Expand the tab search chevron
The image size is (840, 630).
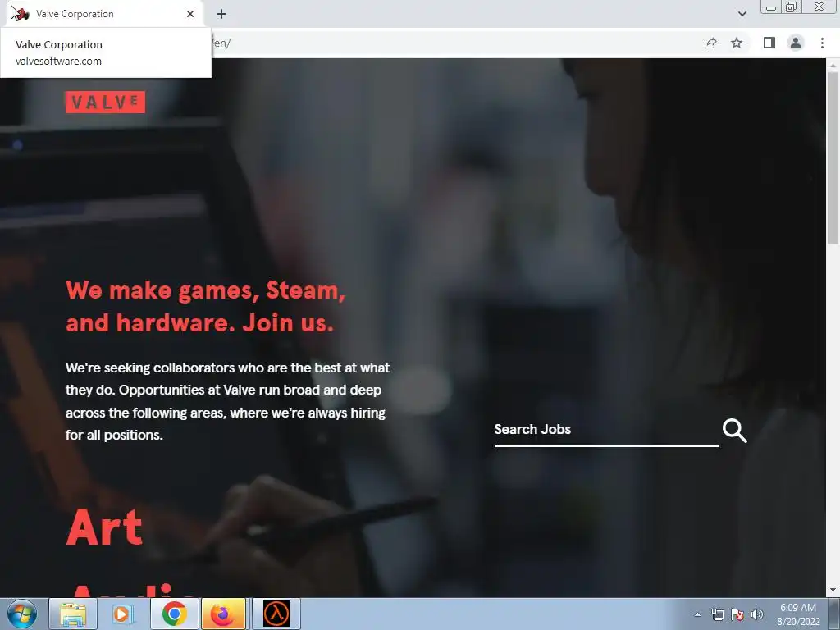tap(742, 14)
